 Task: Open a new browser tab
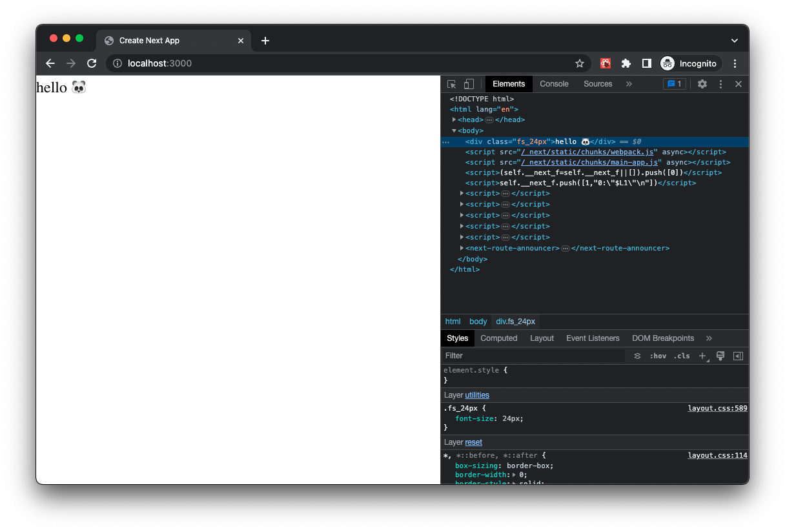click(265, 41)
